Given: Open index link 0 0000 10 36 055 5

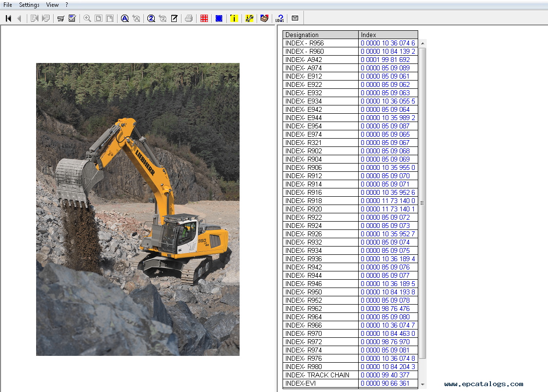Looking at the screenshot, I should click(388, 101).
